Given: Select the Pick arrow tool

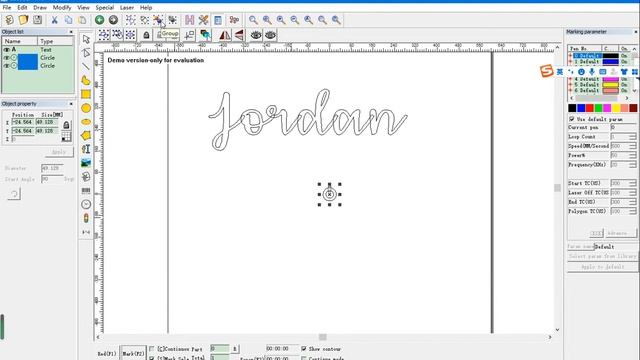Looking at the screenshot, I should click(86, 39).
